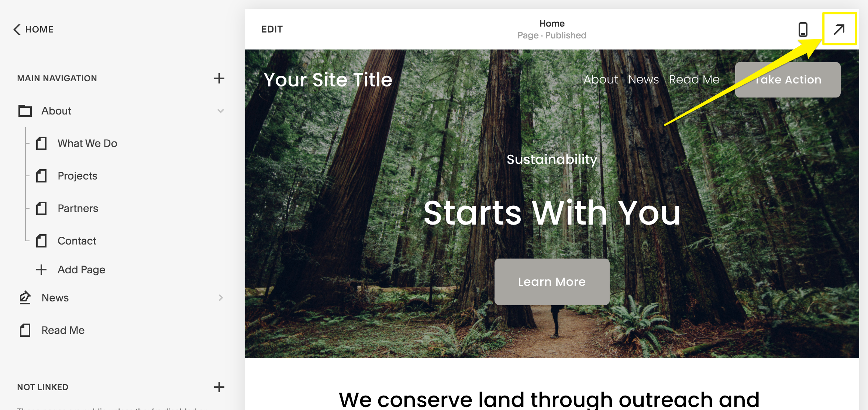Viewport: 868px width, 410px height.
Task: Select the About menu item
Action: pos(56,110)
